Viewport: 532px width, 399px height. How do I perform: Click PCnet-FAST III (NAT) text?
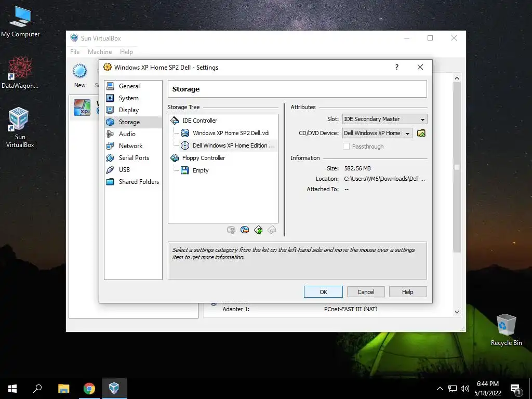tap(351, 309)
